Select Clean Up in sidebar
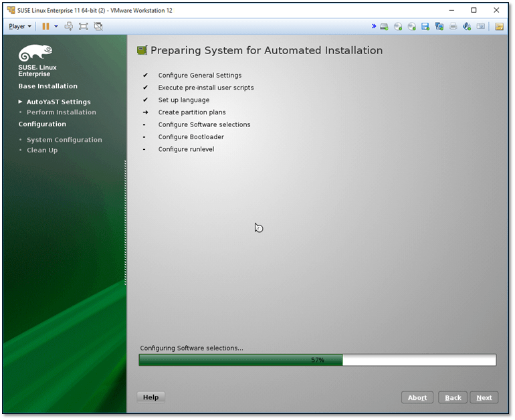This screenshot has height=420, width=515. click(42, 150)
